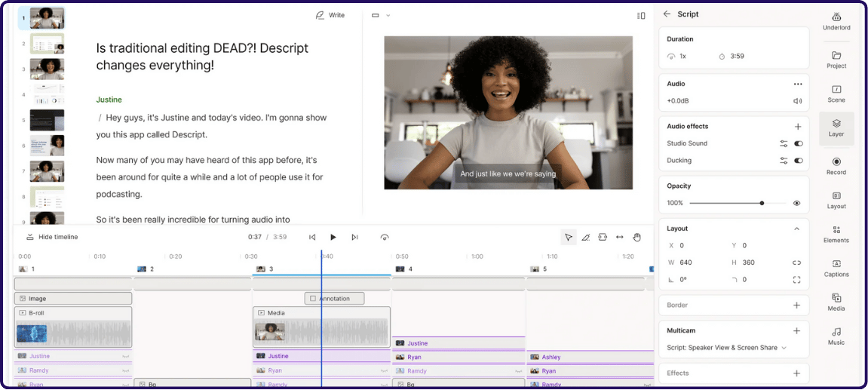The width and height of the screenshot is (868, 390).
Task: Open the Layout panel in sidebar
Action: point(836,201)
